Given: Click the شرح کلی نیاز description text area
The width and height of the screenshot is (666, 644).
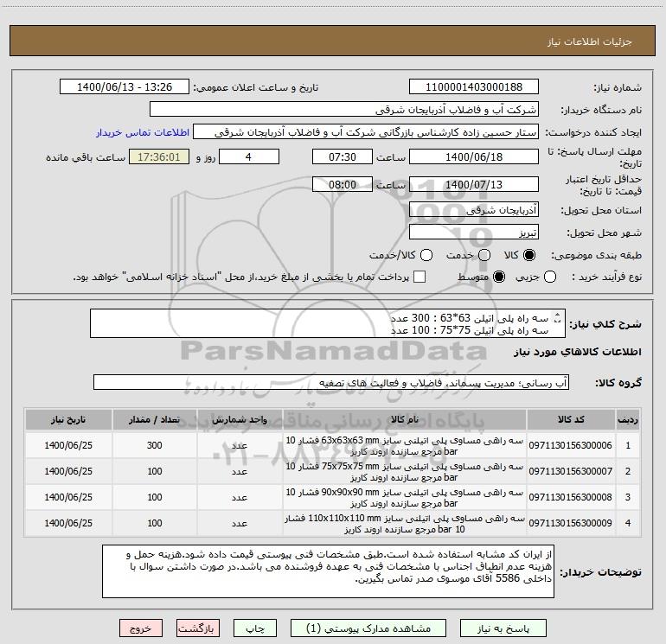Looking at the screenshot, I should pyautogui.click(x=328, y=323).
